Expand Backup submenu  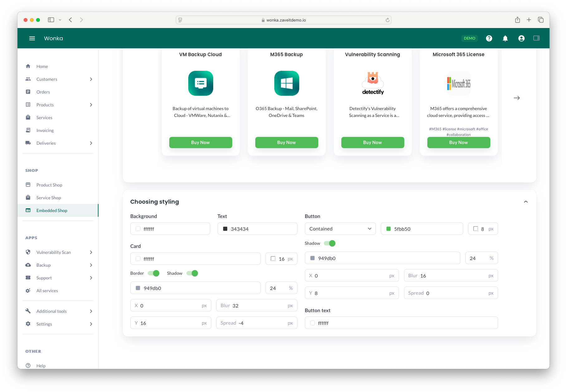(x=91, y=265)
